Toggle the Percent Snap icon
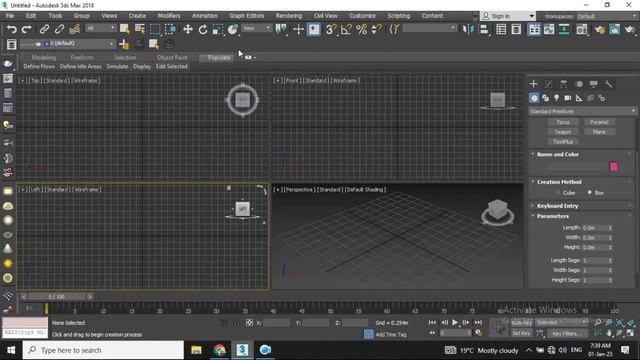The height and width of the screenshot is (360, 640). [361, 29]
